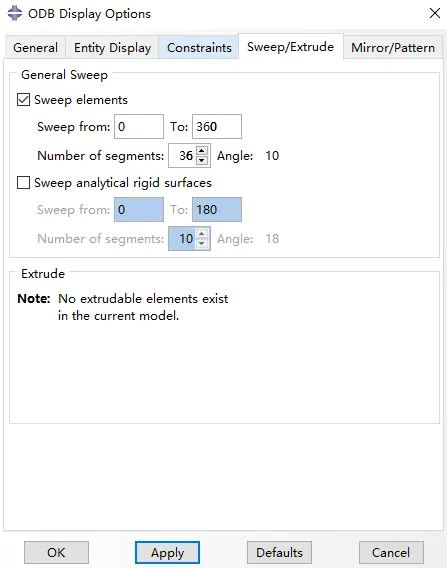Screen dimensions: 447x568
Task: Focus the Sweep from field containing 0
Action: click(139, 126)
